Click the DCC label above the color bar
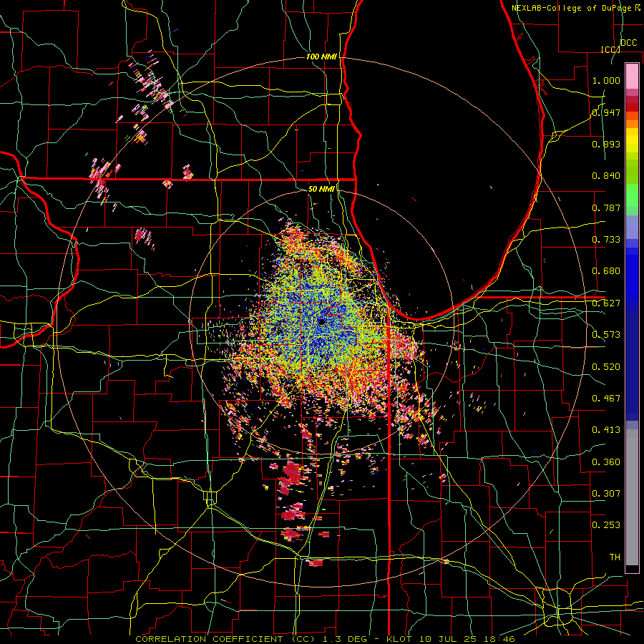Image resolution: width=644 pixels, height=644 pixels. 628,43
